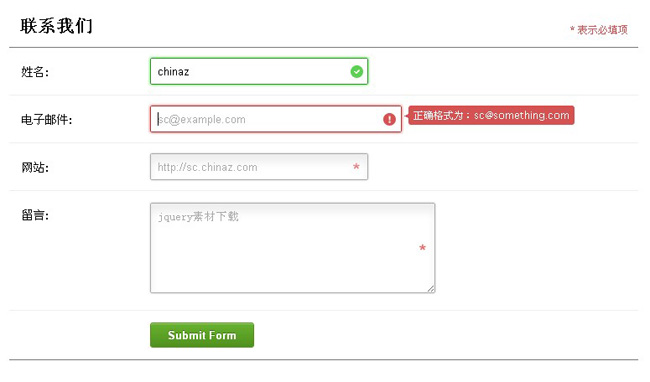Click the Submit Form button
The image size is (650, 382).
pos(202,335)
